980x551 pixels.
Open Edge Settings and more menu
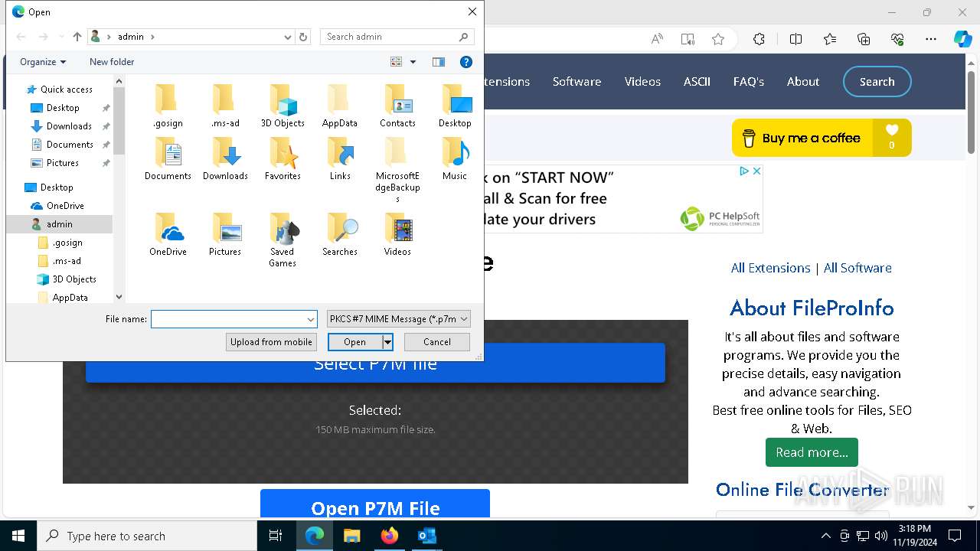pos(931,39)
